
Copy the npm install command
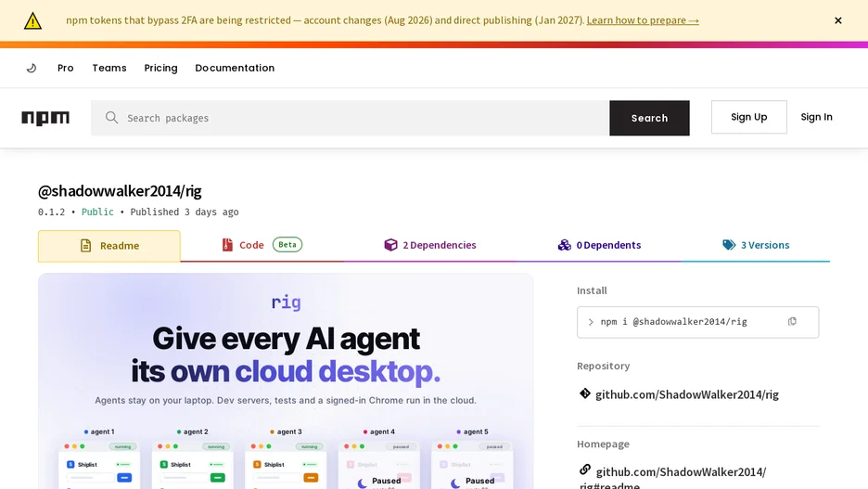click(792, 322)
